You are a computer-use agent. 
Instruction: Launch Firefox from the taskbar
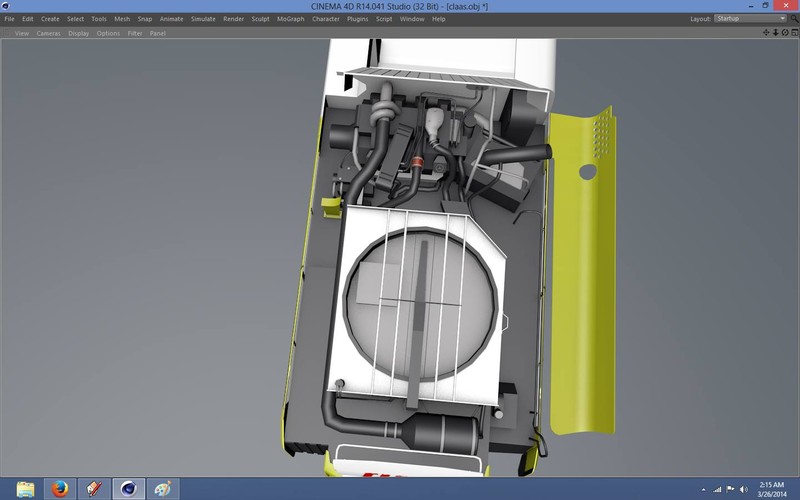click(60, 488)
